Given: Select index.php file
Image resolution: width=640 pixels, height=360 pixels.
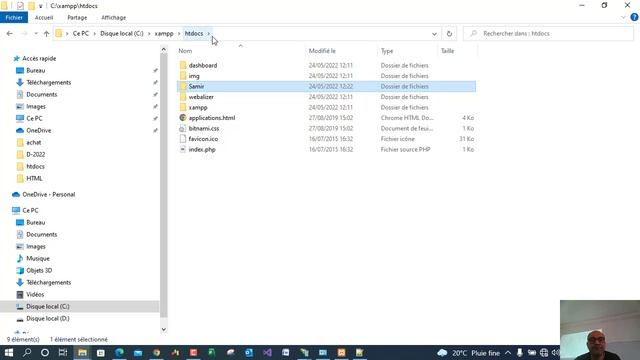Looking at the screenshot, I should pyautogui.click(x=202, y=150).
